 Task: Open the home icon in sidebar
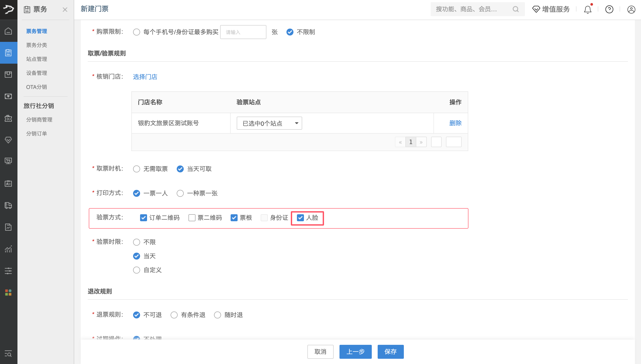8,31
